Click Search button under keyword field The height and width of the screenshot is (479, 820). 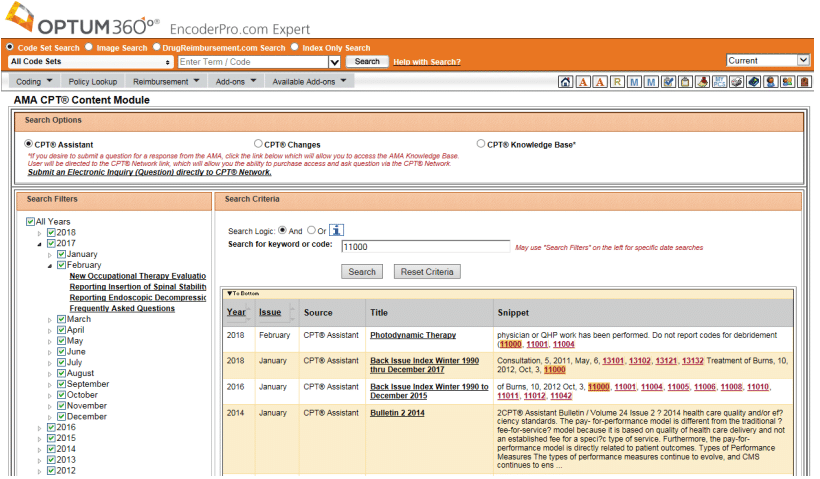[x=362, y=272]
